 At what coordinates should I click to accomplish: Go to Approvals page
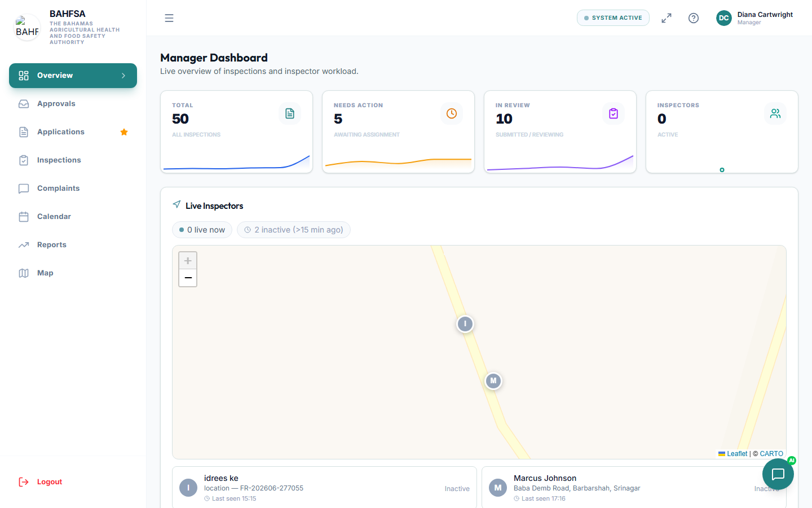73,104
